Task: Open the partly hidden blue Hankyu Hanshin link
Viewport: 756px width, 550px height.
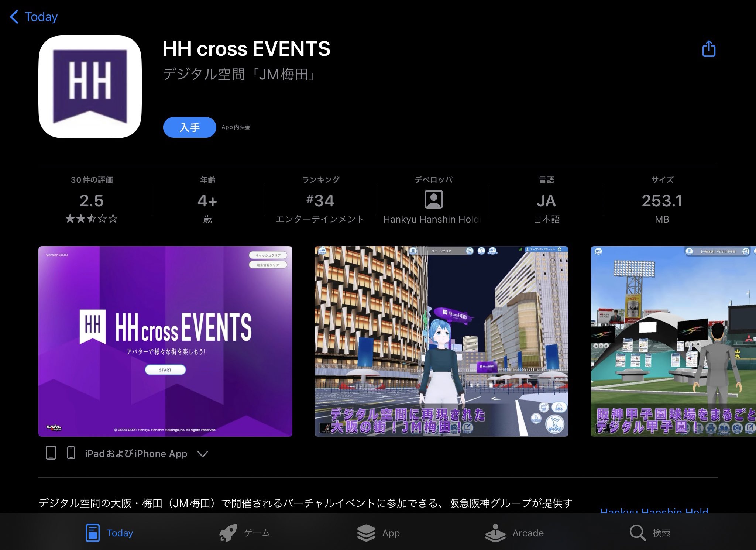Action: [654, 511]
